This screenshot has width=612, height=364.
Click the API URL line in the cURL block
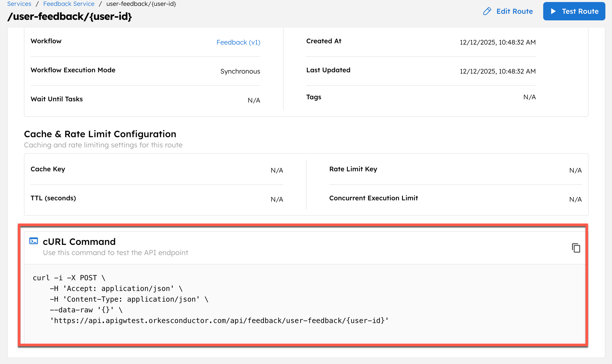[219, 320]
